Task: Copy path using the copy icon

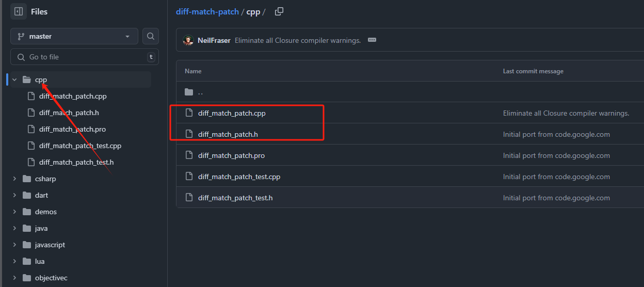Action: point(279,11)
